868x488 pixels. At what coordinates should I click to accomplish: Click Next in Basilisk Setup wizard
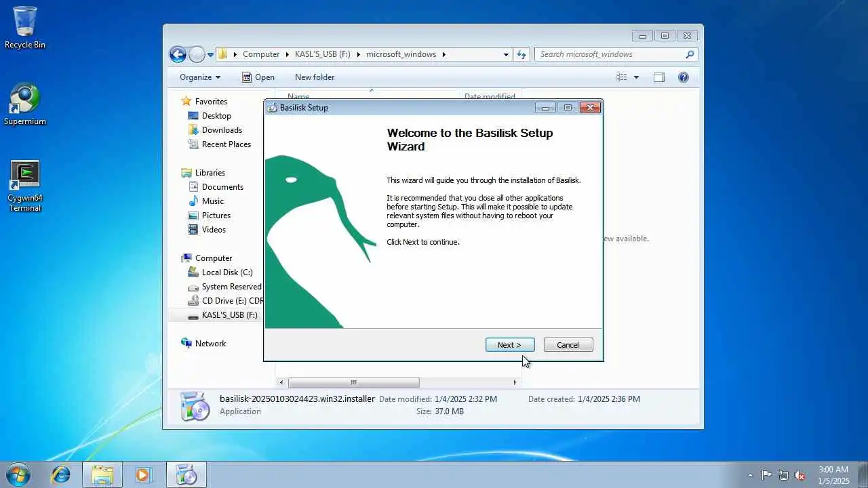coord(510,345)
